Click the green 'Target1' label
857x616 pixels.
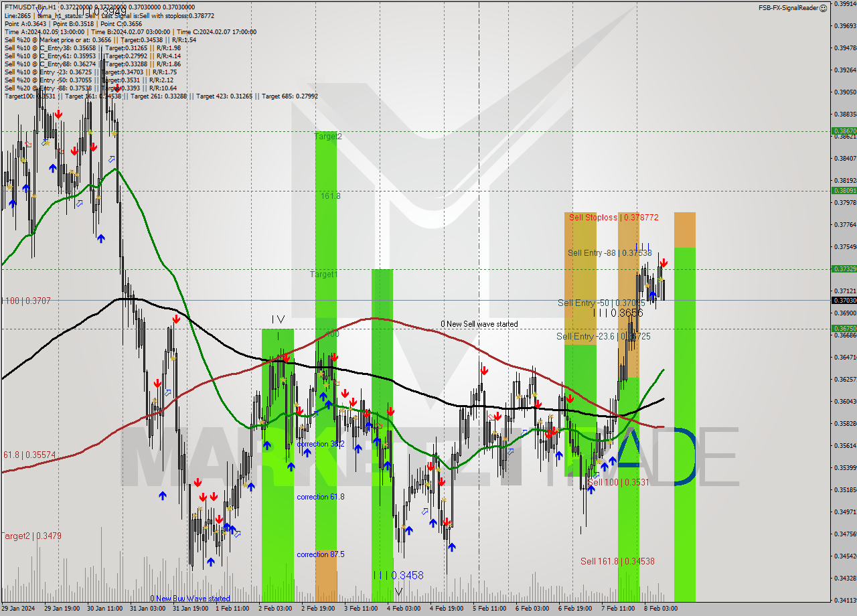click(323, 275)
